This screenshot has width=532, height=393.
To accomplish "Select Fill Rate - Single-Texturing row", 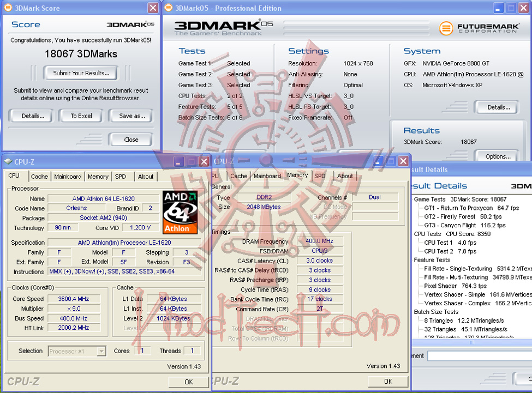I will point(478,269).
